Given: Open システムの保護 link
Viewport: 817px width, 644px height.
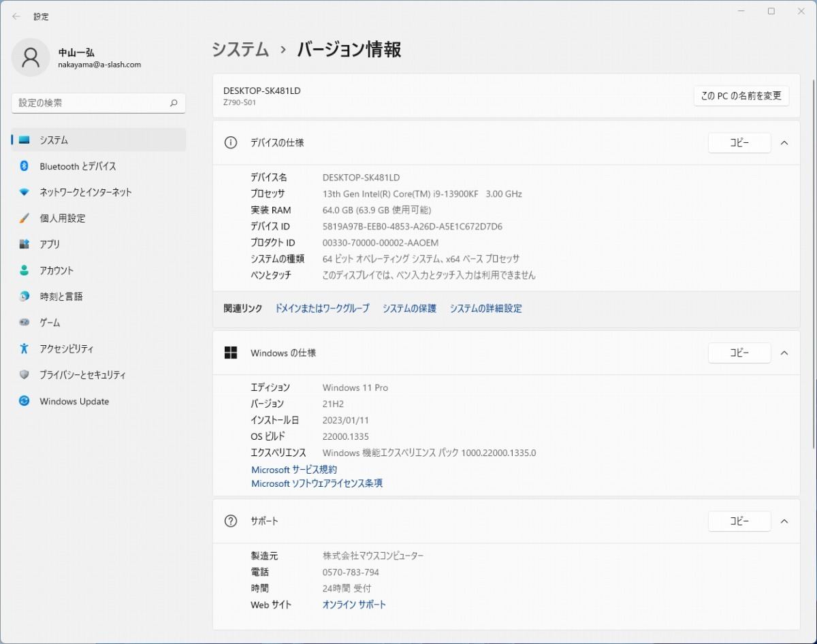Looking at the screenshot, I should pos(409,308).
